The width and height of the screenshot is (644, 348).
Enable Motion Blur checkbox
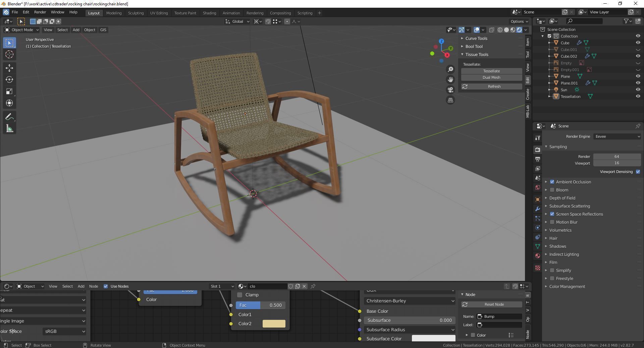coord(552,222)
